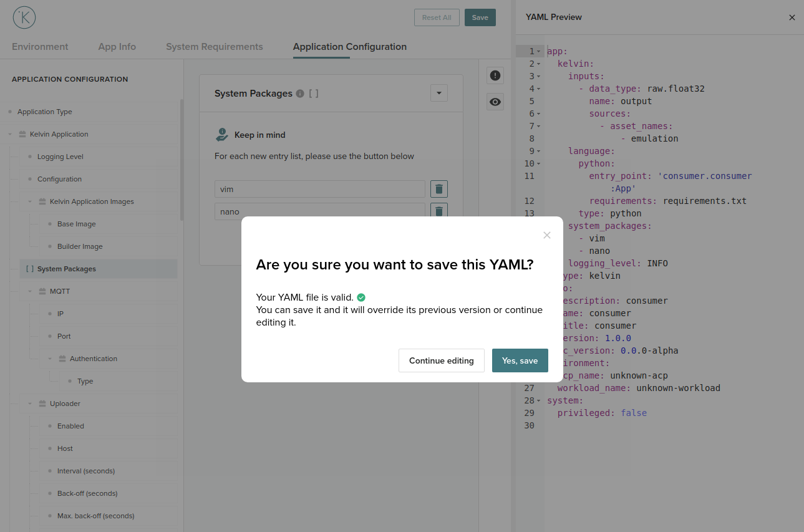The width and height of the screenshot is (804, 532).
Task: Select Application Type in the tree
Action: click(45, 112)
